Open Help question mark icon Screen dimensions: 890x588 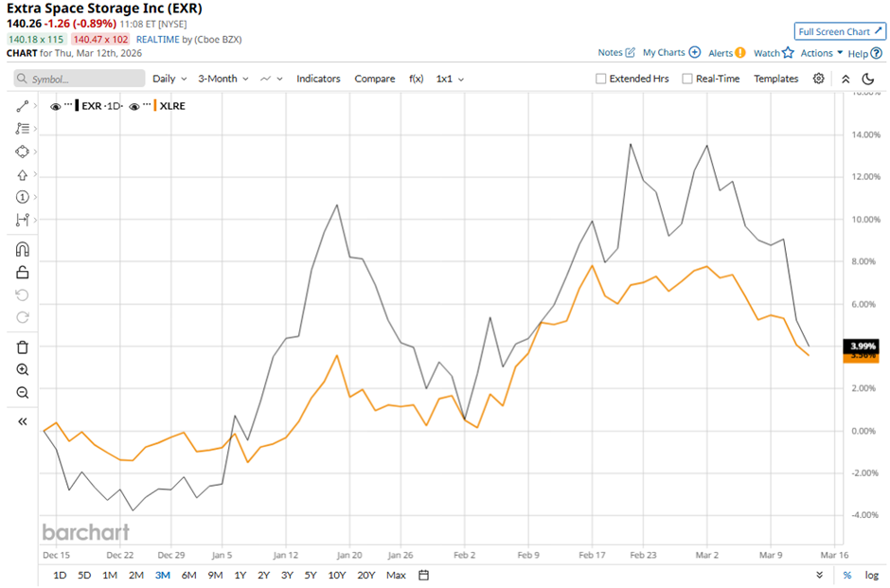coord(877,53)
